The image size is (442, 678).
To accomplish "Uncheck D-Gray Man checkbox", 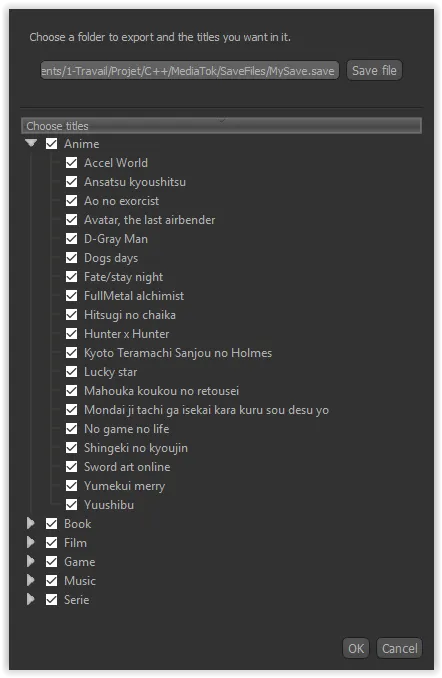I will [x=71, y=239].
